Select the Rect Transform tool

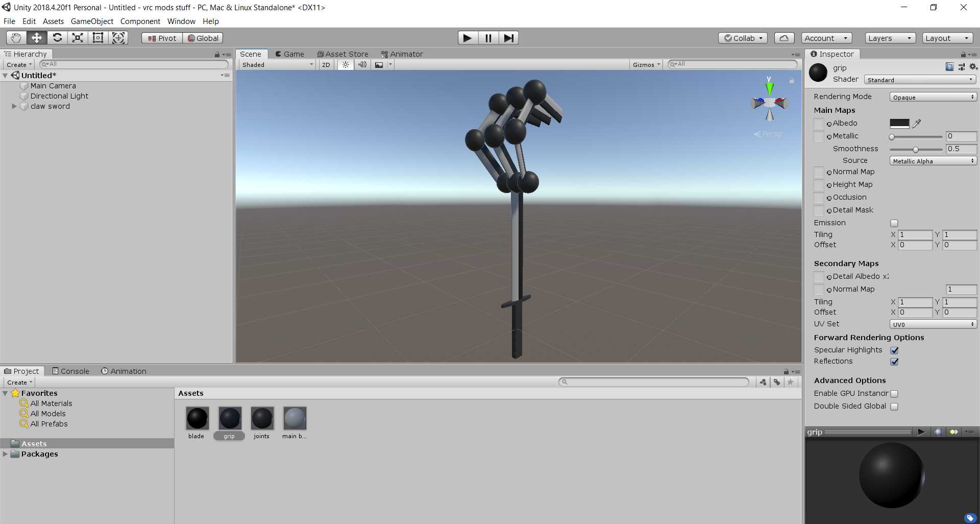click(98, 38)
